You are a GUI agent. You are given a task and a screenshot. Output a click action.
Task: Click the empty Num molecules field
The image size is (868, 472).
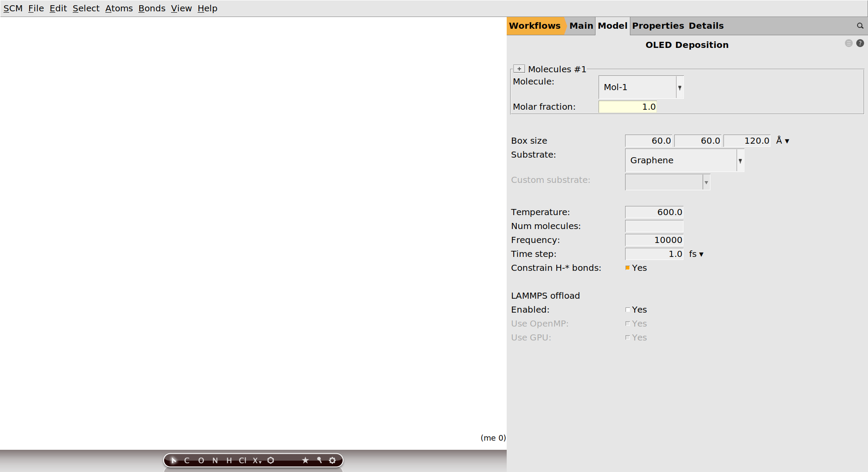tap(654, 226)
